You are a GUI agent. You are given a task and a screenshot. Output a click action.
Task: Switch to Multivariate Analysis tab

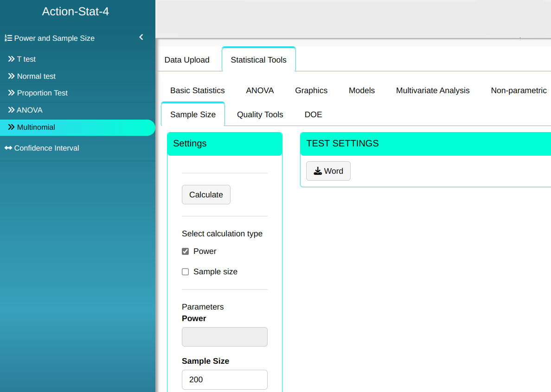(x=433, y=90)
